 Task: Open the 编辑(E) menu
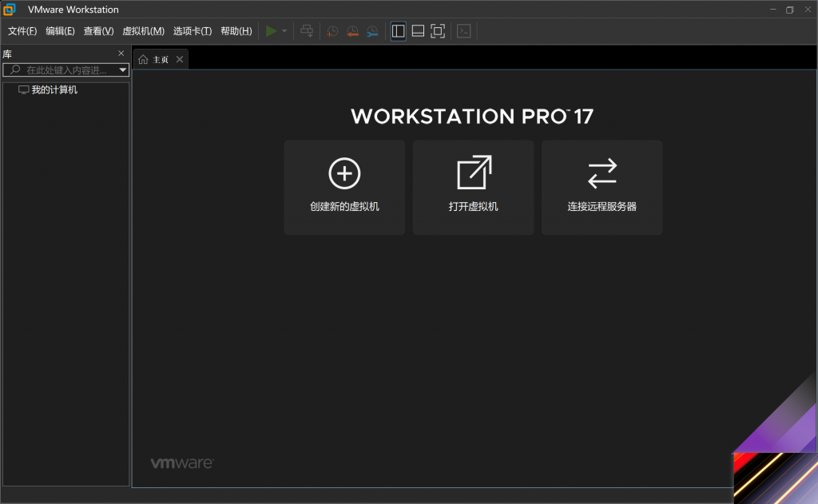(60, 31)
